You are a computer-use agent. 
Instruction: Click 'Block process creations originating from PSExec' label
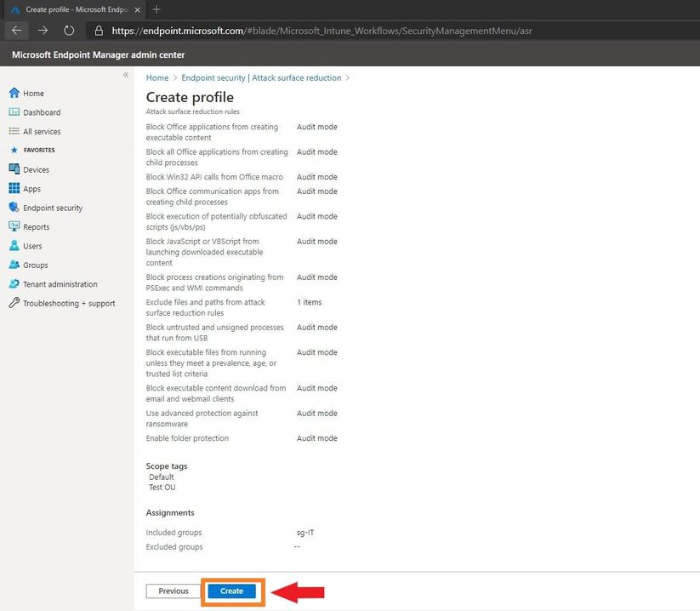click(x=214, y=283)
